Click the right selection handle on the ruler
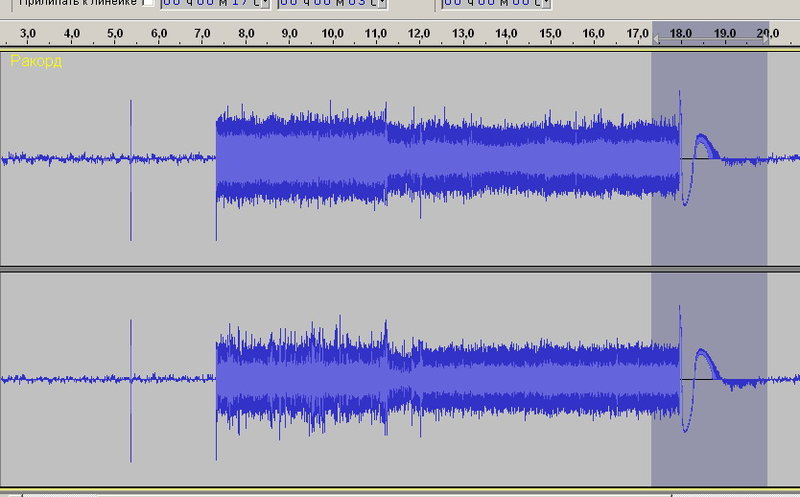The width and height of the screenshot is (800, 497). [765, 40]
